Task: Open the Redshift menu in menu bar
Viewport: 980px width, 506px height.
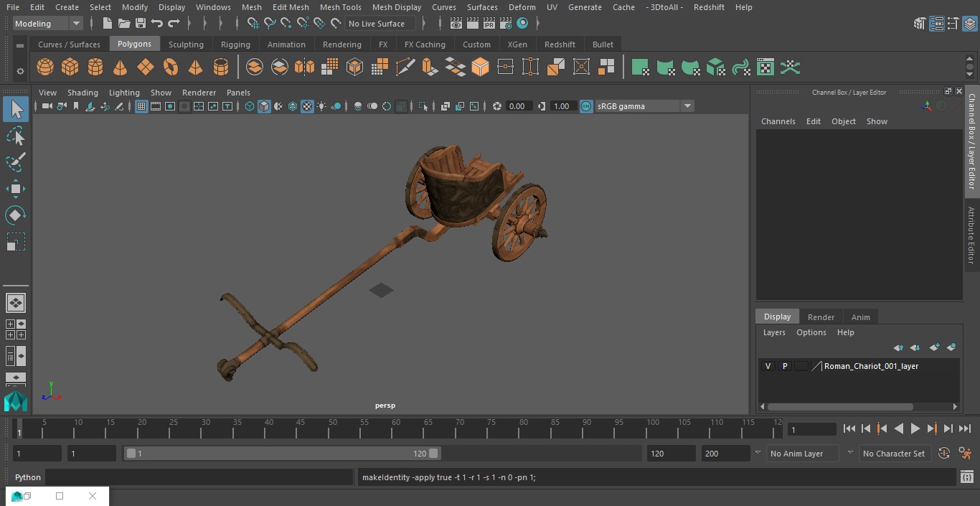Action: click(709, 7)
